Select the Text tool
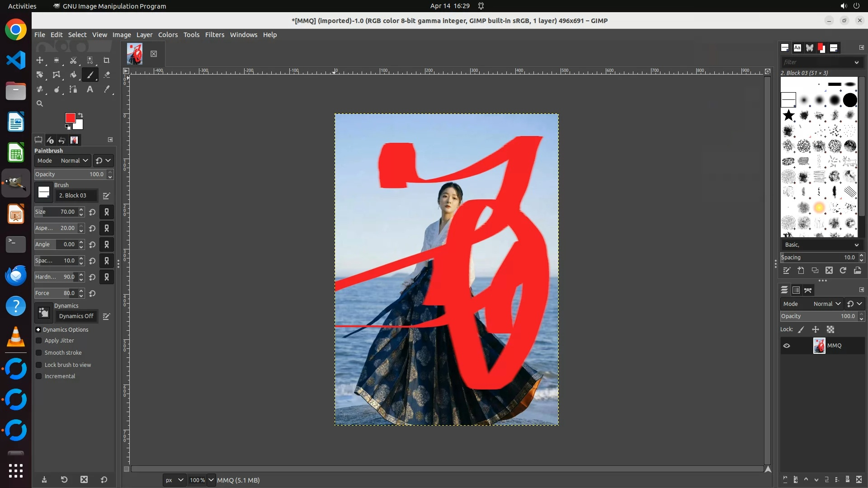 90,89
